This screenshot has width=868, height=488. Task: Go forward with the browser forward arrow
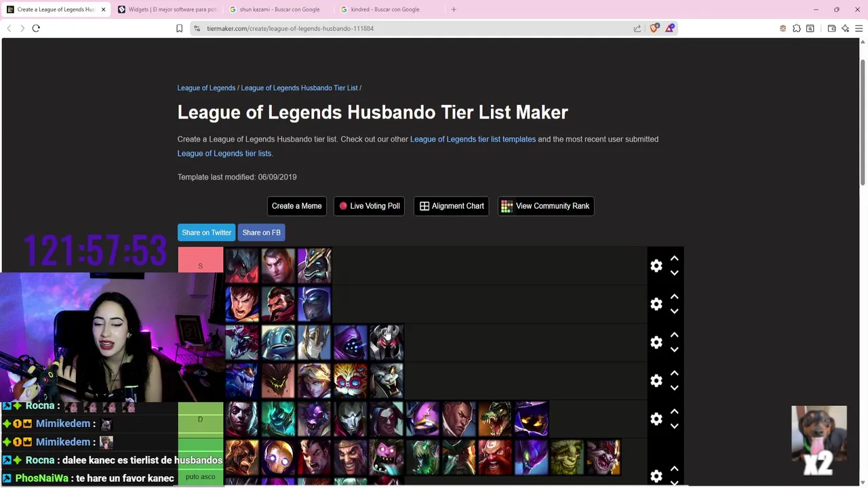[x=22, y=28]
